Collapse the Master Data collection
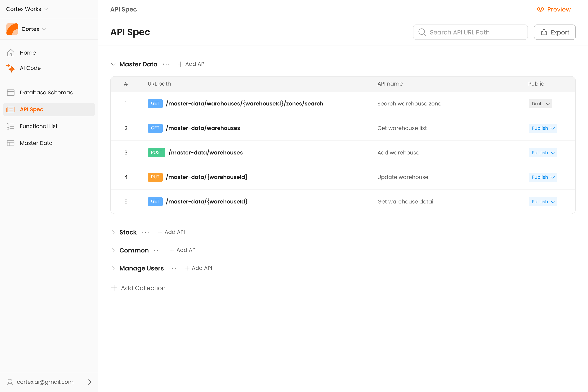 click(113, 64)
